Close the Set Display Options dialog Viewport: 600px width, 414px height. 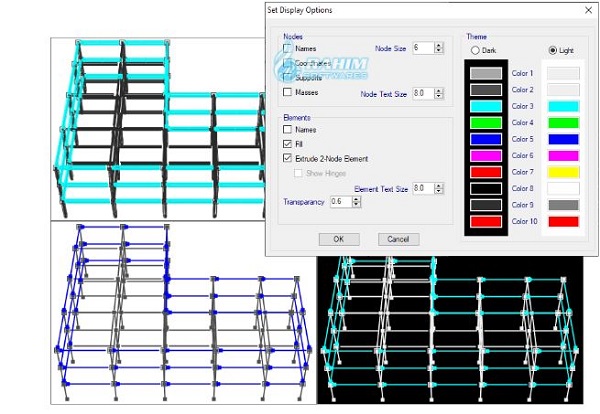tap(588, 10)
